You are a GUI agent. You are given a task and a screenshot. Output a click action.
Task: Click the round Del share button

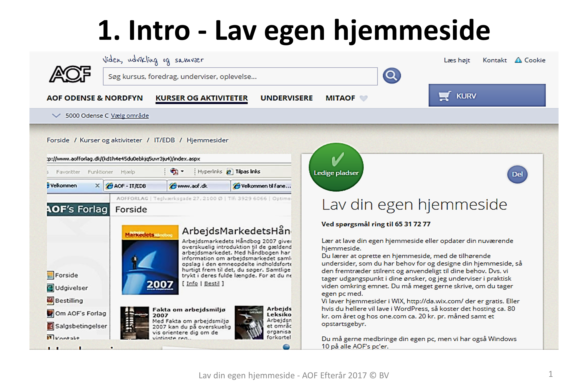517,174
